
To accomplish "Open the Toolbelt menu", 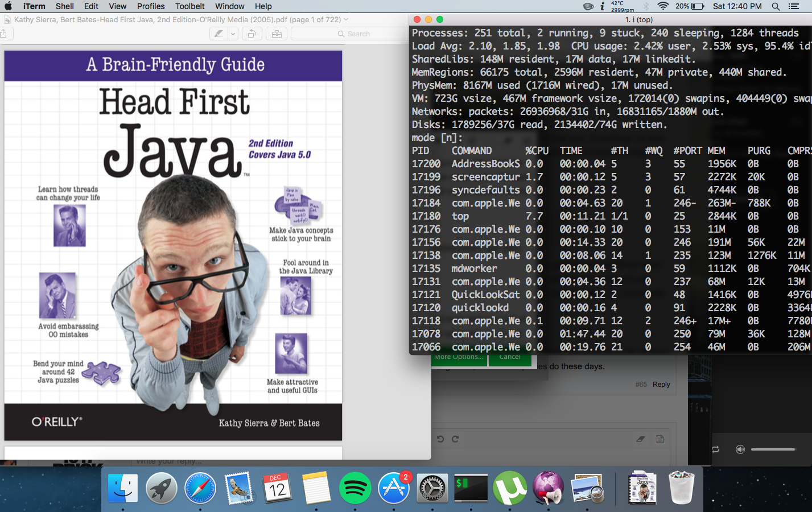I will tap(189, 6).
